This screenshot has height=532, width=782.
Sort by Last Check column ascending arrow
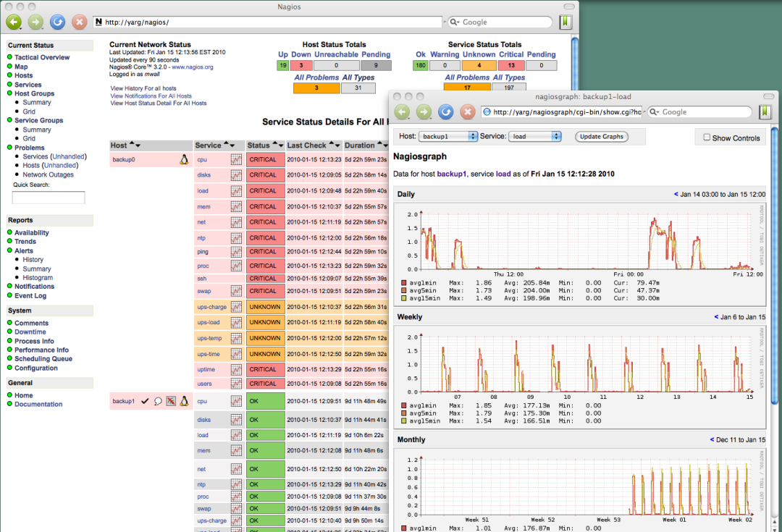(x=332, y=143)
